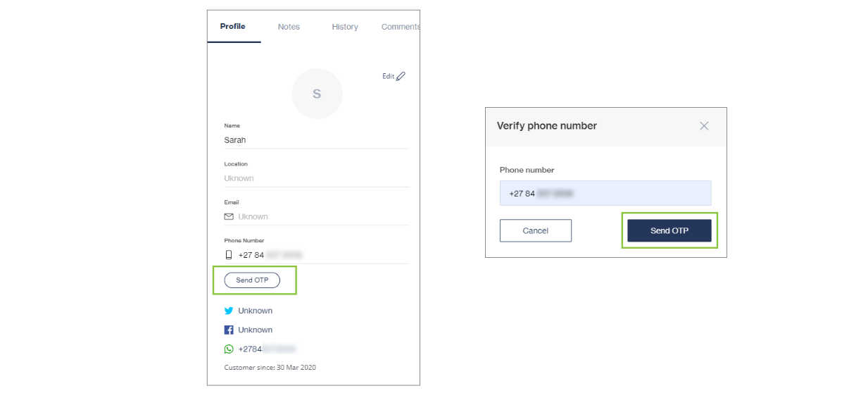Click the mobile phone icon

click(229, 255)
